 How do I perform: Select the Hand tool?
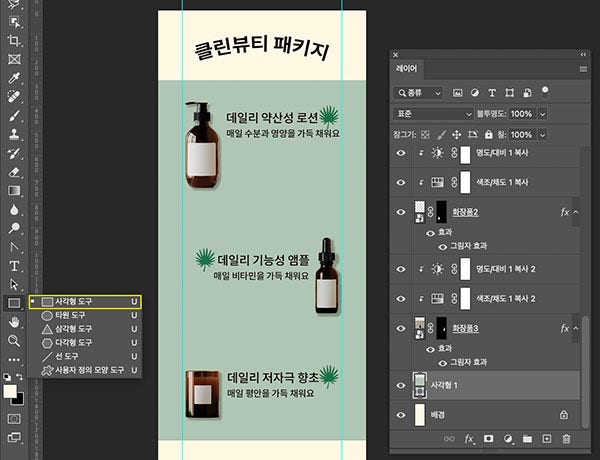[14, 322]
